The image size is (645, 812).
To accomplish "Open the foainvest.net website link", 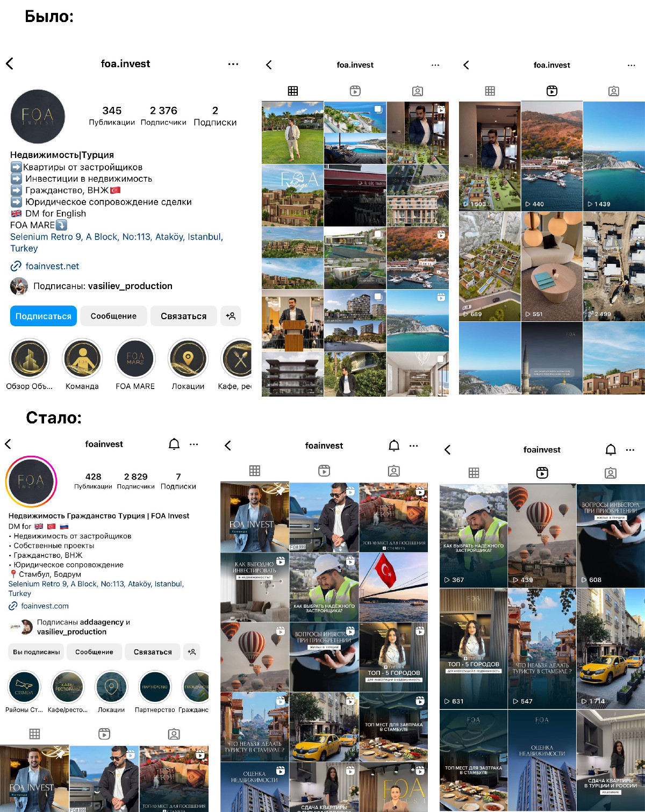I will point(52,266).
